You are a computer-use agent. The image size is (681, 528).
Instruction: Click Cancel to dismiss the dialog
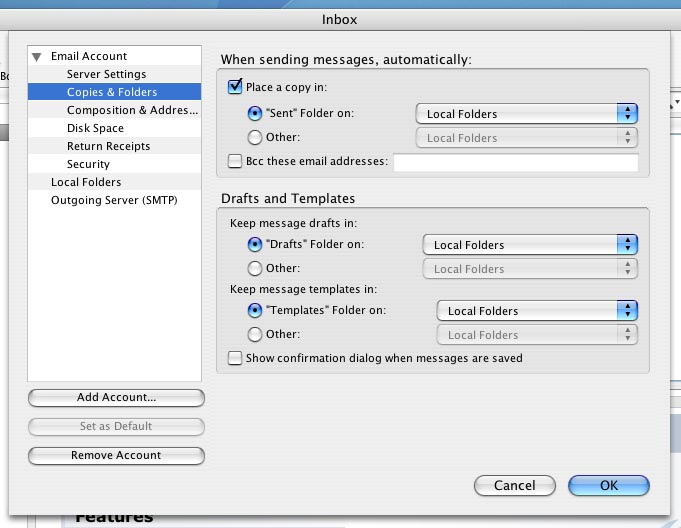pos(515,485)
